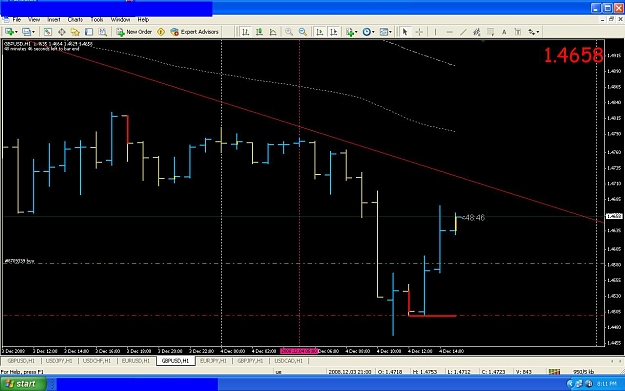Click the New Order button
The image size is (625, 391).
pos(134,32)
